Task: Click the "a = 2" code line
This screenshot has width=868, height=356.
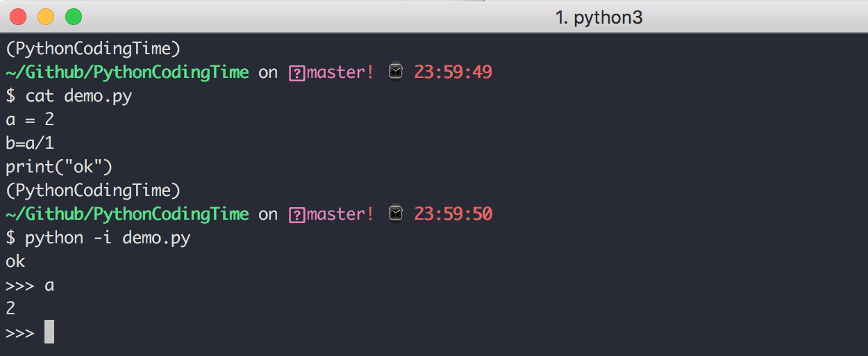Action: [x=30, y=120]
